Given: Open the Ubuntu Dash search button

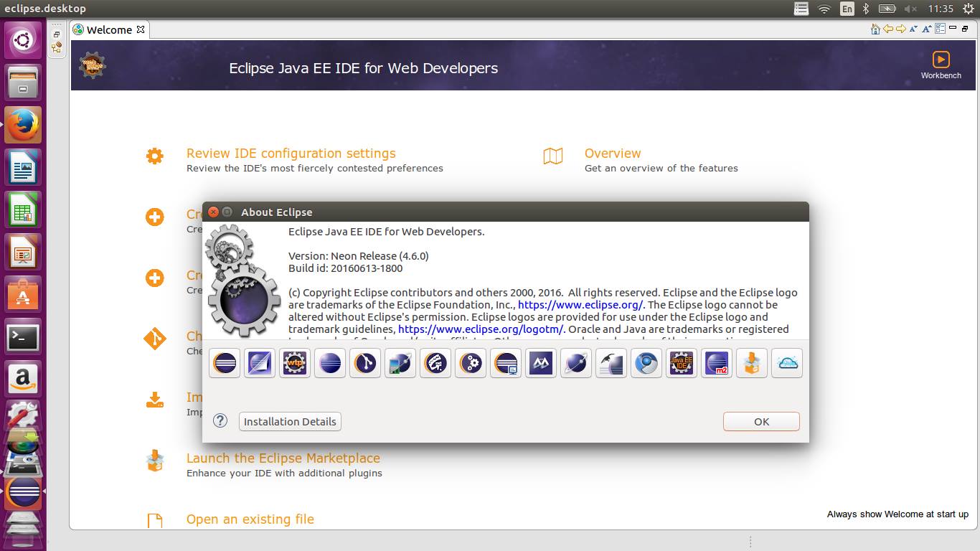Looking at the screenshot, I should tap(23, 40).
